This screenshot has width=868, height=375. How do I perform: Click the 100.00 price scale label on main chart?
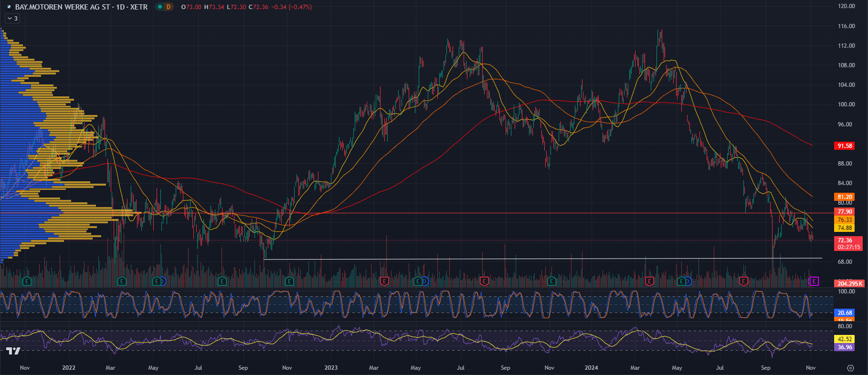point(847,104)
